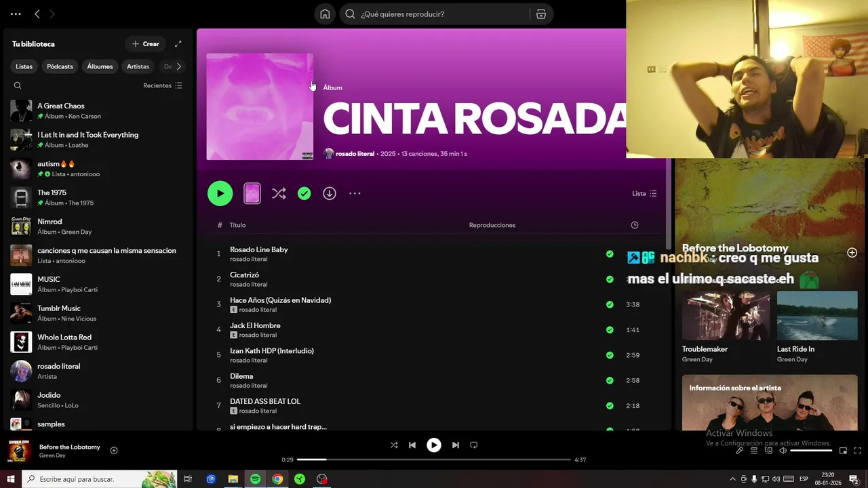Enter full screen mode in player

[x=858, y=451]
